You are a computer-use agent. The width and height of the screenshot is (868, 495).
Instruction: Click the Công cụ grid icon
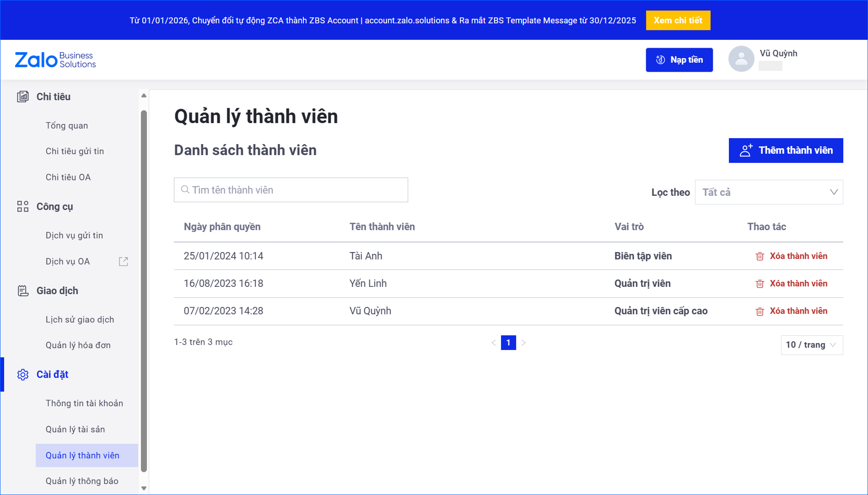[23, 206]
